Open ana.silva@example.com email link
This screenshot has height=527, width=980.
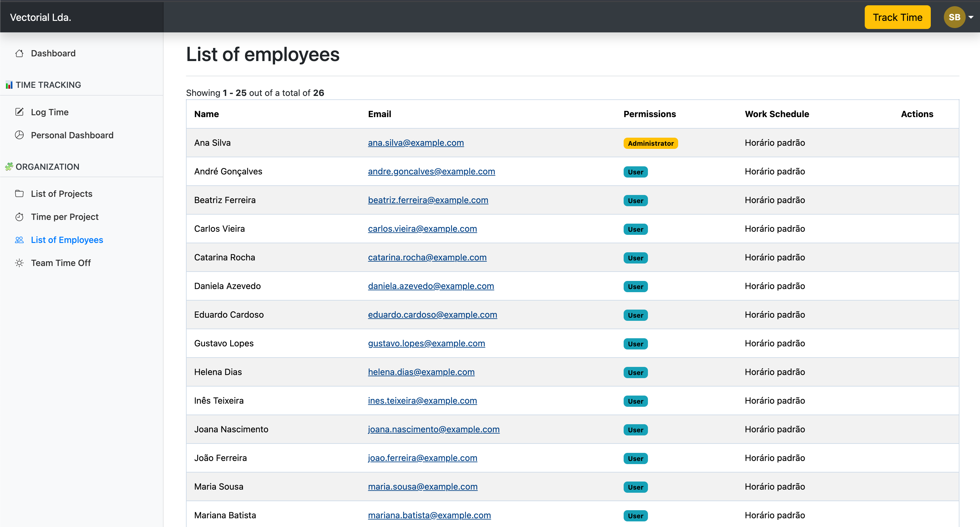coord(416,143)
